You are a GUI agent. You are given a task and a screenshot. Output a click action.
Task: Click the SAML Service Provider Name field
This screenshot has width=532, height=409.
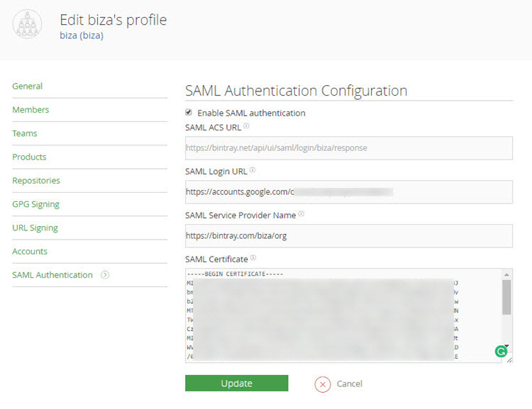tap(349, 236)
